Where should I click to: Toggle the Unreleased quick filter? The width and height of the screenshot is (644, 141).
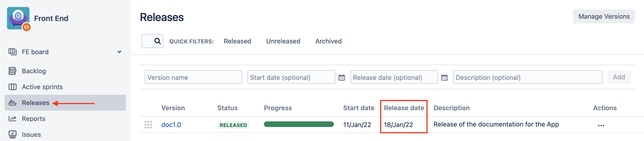click(x=283, y=41)
